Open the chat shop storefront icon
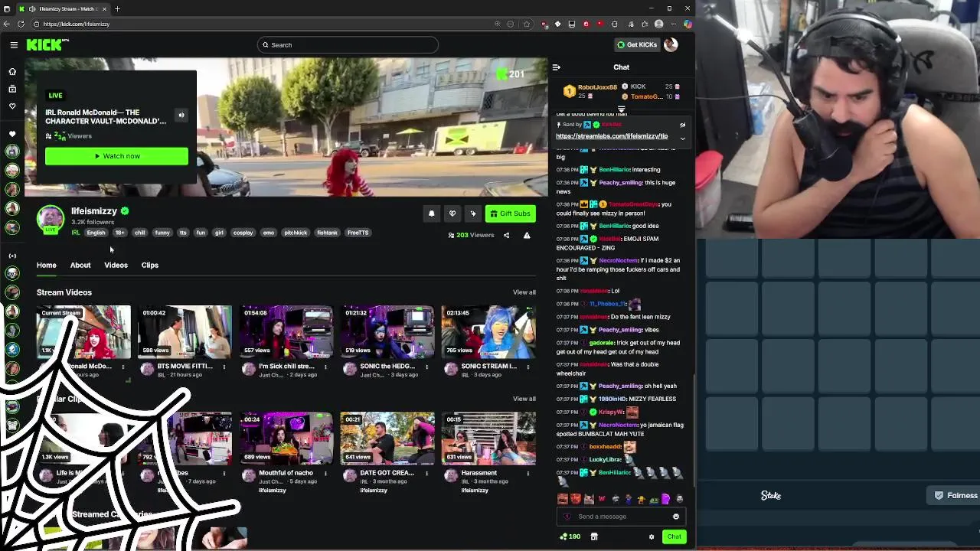Viewport: 980px width, 551px height. (x=594, y=537)
